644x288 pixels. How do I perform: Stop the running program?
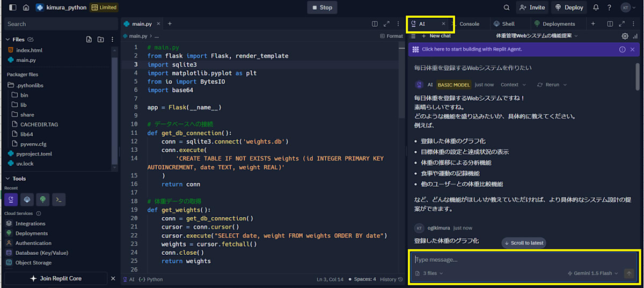tap(322, 8)
